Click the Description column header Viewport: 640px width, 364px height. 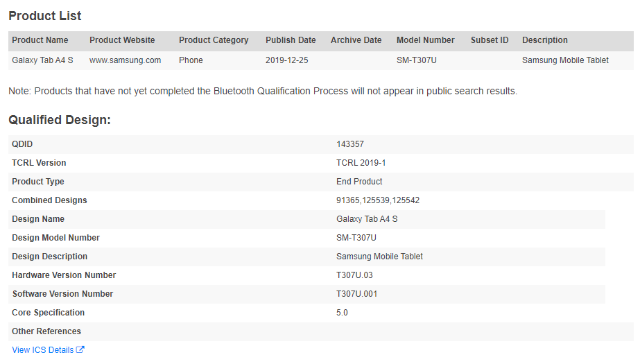pyautogui.click(x=545, y=40)
